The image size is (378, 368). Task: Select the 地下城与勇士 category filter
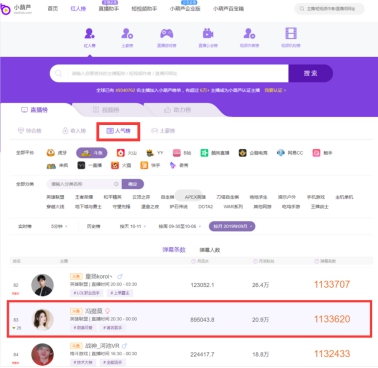click(88, 207)
